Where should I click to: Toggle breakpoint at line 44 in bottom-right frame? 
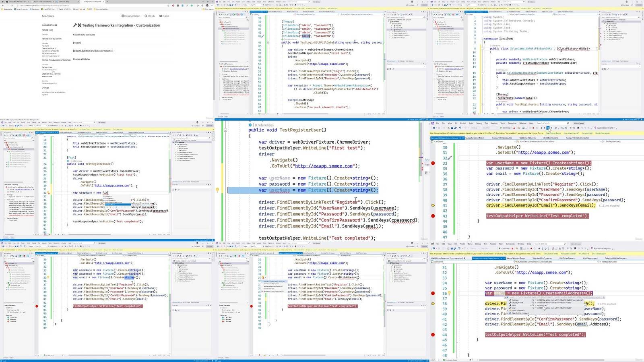click(433, 335)
